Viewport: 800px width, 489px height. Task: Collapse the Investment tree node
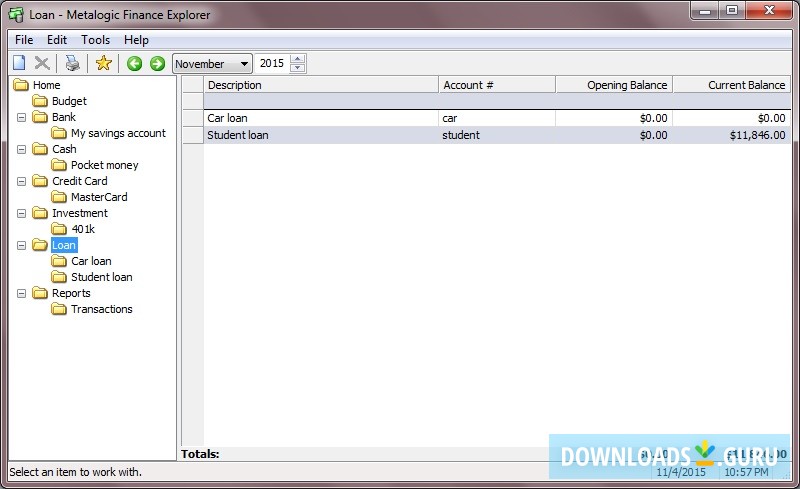[x=21, y=213]
